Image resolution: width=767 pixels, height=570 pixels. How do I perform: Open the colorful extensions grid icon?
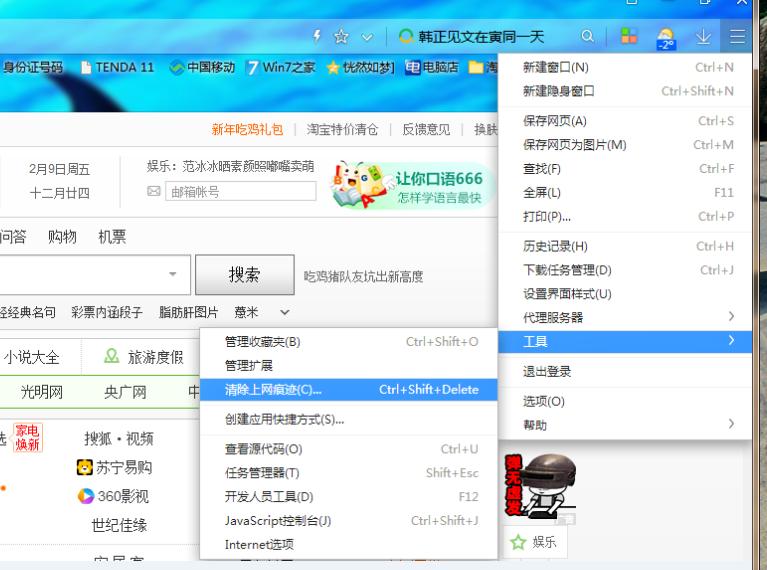click(629, 36)
